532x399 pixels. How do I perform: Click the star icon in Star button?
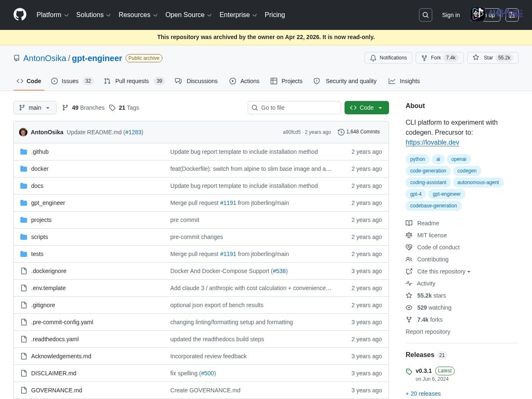click(x=476, y=58)
